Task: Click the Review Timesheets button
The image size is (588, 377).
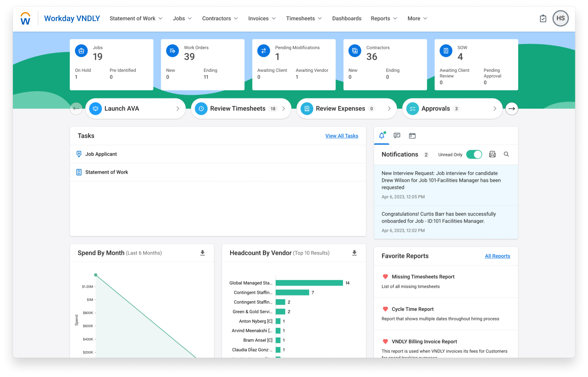Action: tap(241, 109)
